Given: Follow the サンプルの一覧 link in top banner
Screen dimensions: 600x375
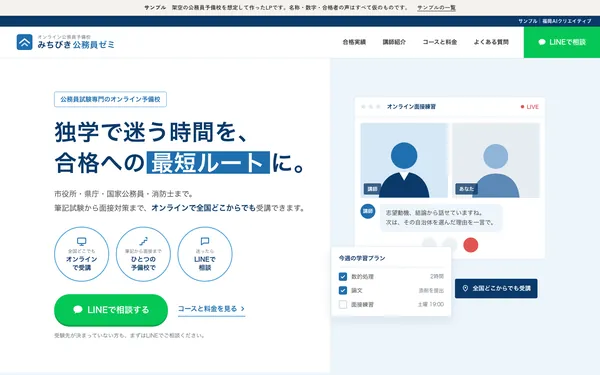Looking at the screenshot, I should coord(436,8).
